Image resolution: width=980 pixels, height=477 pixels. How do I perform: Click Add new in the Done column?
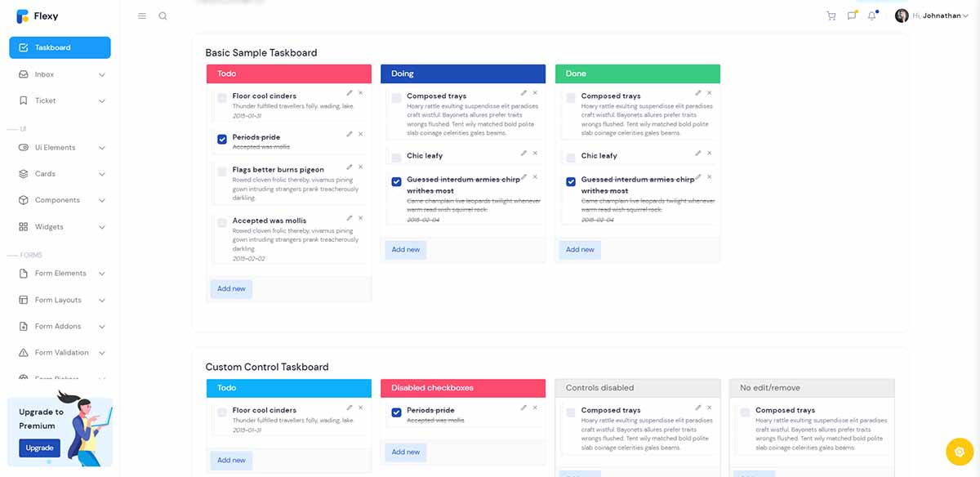(579, 249)
